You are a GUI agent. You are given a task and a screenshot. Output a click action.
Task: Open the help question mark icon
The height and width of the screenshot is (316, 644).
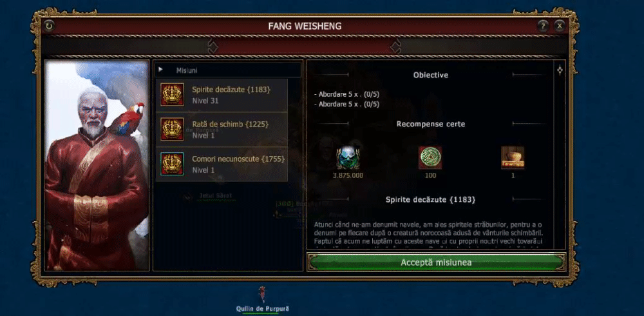pyautogui.click(x=543, y=26)
